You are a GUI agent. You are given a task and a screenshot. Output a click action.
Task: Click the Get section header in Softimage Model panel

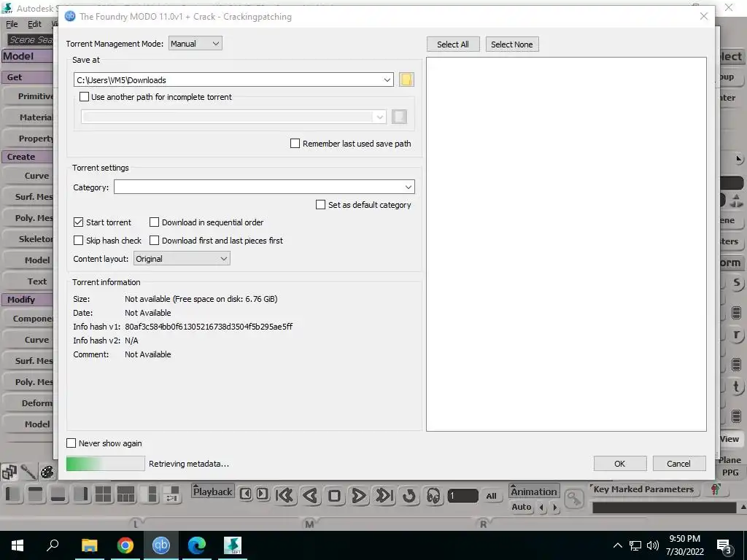click(28, 77)
